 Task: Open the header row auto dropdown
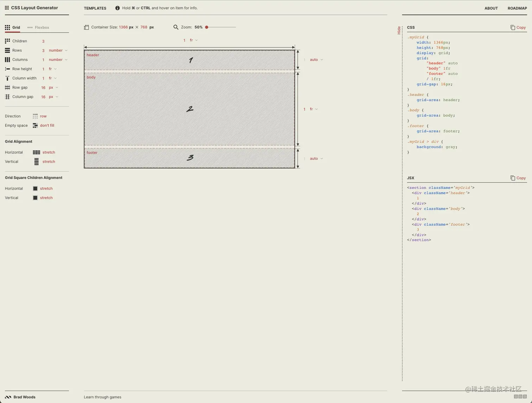tap(316, 60)
